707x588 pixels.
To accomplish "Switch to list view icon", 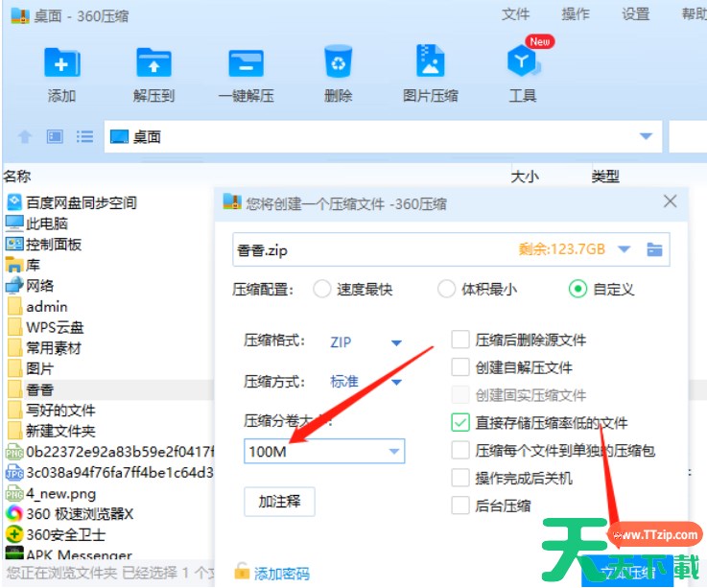I will point(84,136).
